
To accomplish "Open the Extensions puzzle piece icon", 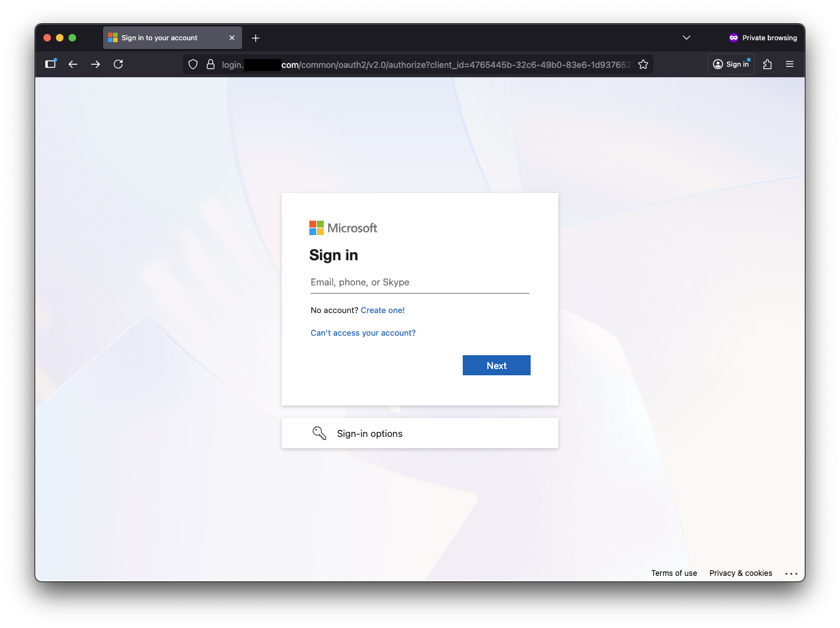I will click(x=767, y=64).
